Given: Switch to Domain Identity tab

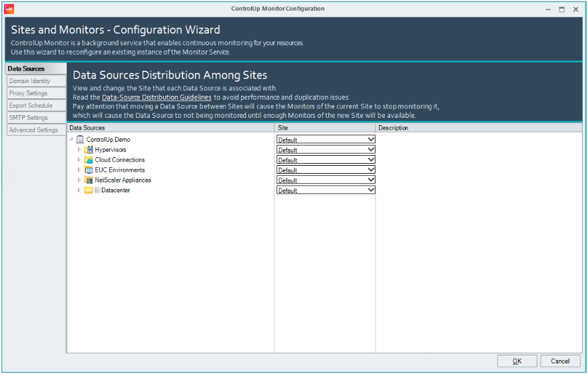Looking at the screenshot, I should click(x=36, y=81).
